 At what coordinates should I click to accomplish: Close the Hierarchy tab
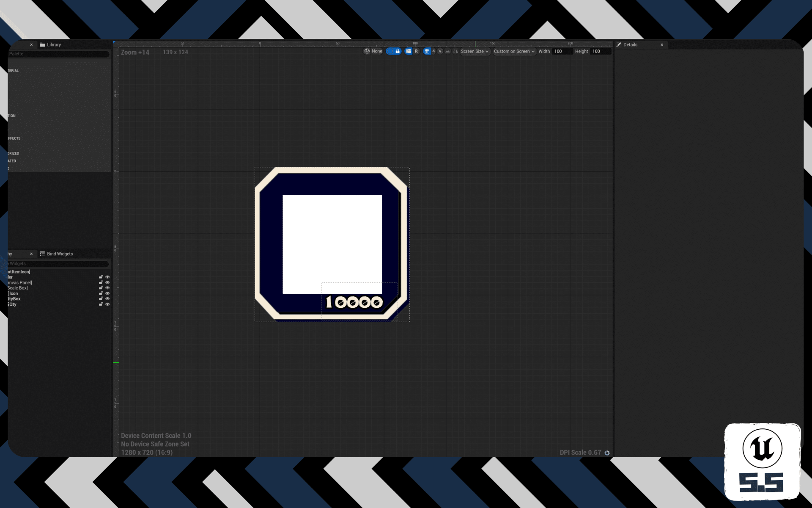[x=31, y=254]
